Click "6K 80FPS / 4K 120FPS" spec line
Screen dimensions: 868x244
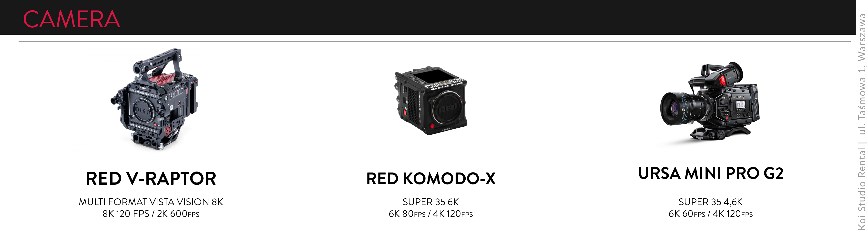(431, 214)
